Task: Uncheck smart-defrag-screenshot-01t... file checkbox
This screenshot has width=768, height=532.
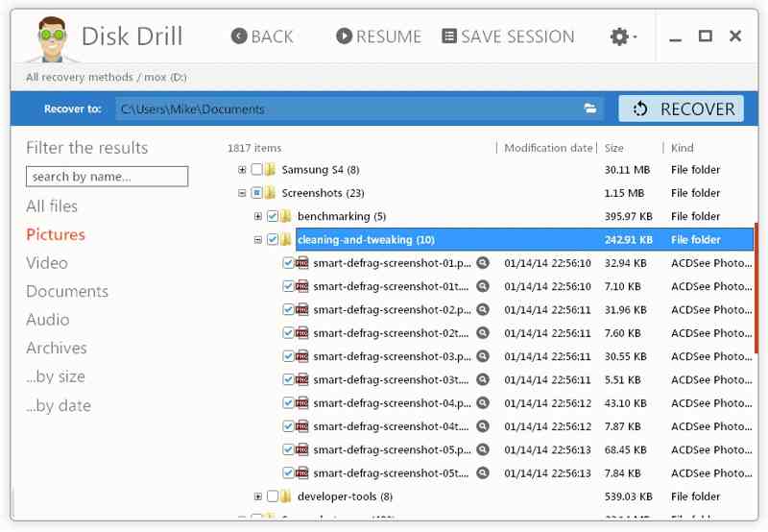Action: click(288, 286)
